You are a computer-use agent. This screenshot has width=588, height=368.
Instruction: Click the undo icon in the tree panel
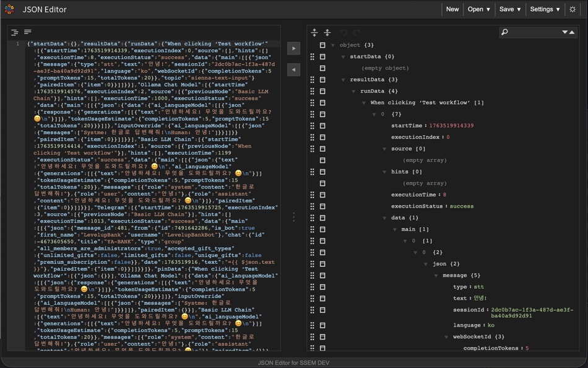pos(344,33)
